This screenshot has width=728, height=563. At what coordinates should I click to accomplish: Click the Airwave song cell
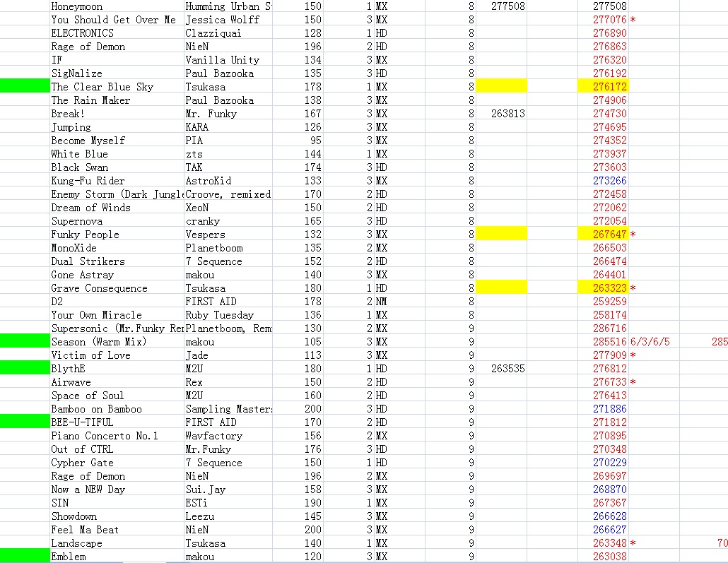pos(117,382)
